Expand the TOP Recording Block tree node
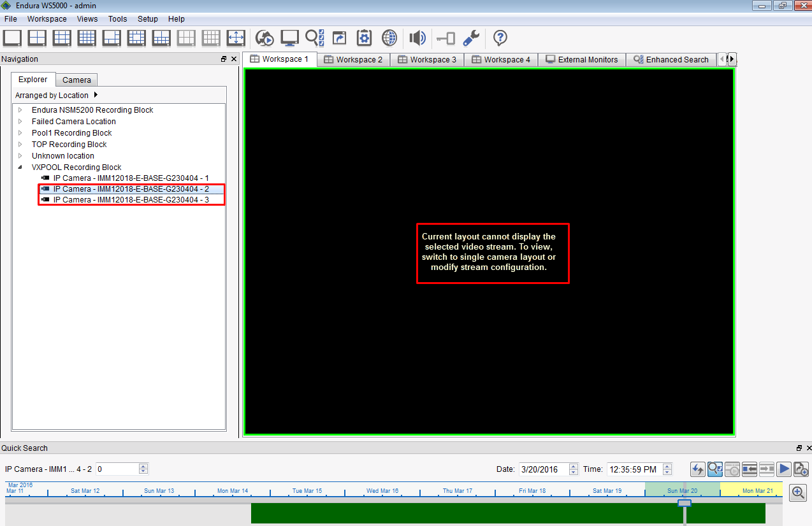812x526 pixels. 20,144
